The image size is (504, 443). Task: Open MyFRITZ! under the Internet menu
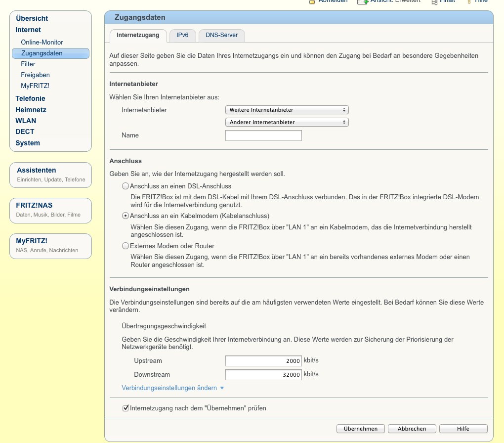35,86
